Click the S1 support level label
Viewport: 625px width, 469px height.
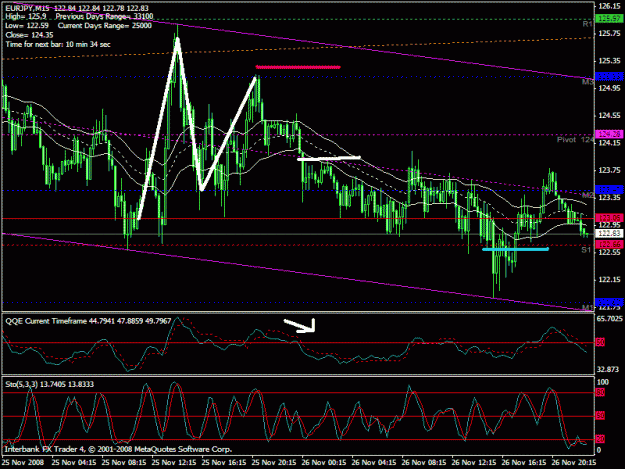(x=586, y=250)
